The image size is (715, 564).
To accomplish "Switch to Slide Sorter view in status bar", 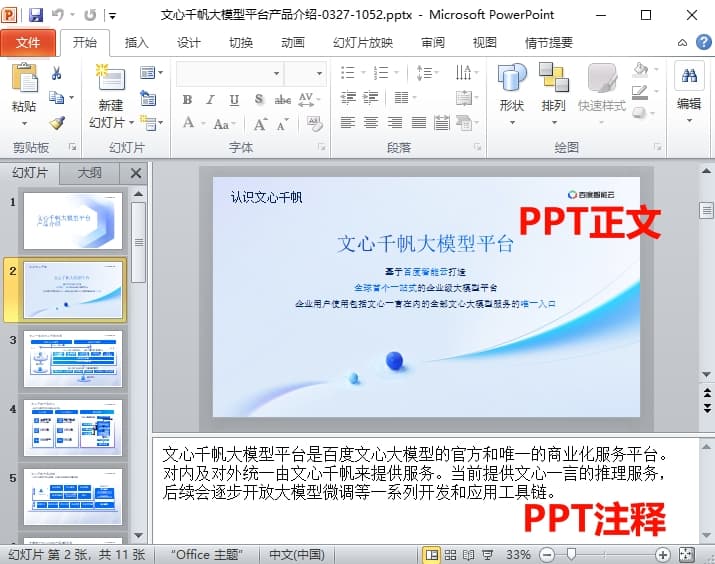I will 450,554.
